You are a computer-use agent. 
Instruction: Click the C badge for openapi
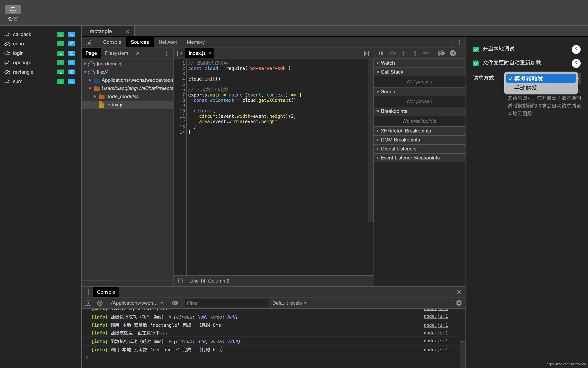[71, 63]
